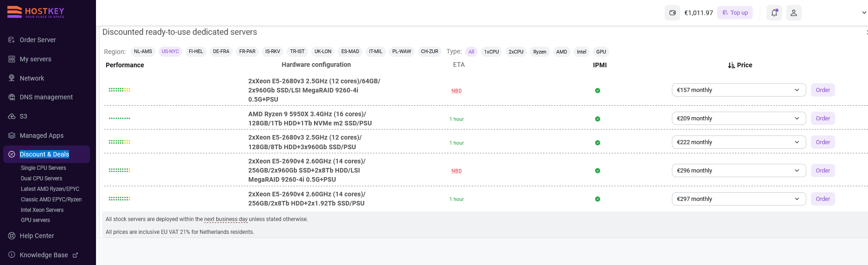Image resolution: width=868 pixels, height=265 pixels.
Task: Order the AMD Ryzen 9 5950X server
Action: coord(823,119)
